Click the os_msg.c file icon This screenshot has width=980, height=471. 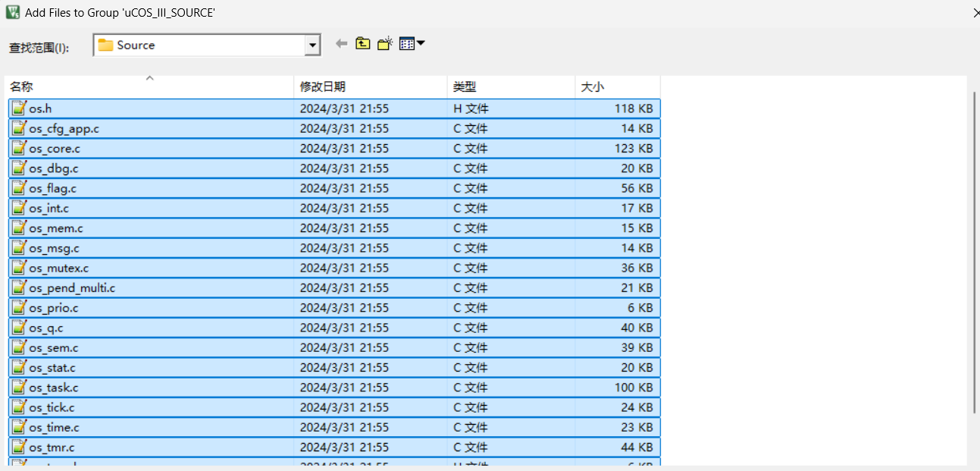pyautogui.click(x=19, y=247)
